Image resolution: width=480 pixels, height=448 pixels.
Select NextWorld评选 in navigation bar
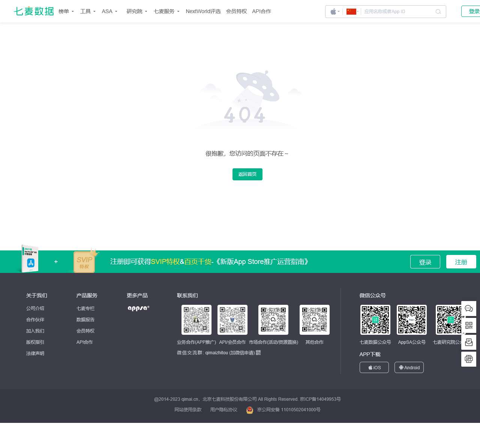[x=203, y=12]
